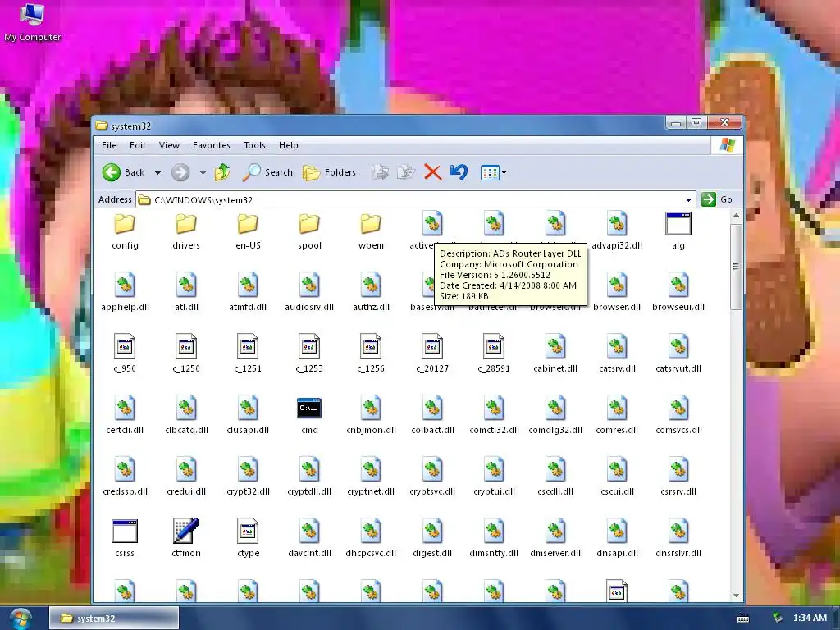The height and width of the screenshot is (630, 840).
Task: Click the clock showing 1:34 AM
Action: (810, 619)
